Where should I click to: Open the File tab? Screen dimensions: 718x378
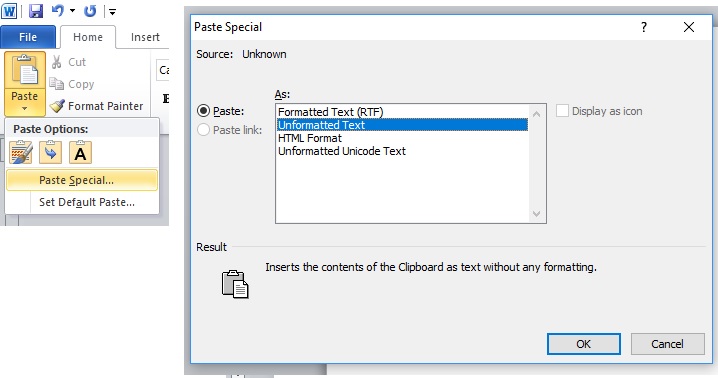coord(28,37)
